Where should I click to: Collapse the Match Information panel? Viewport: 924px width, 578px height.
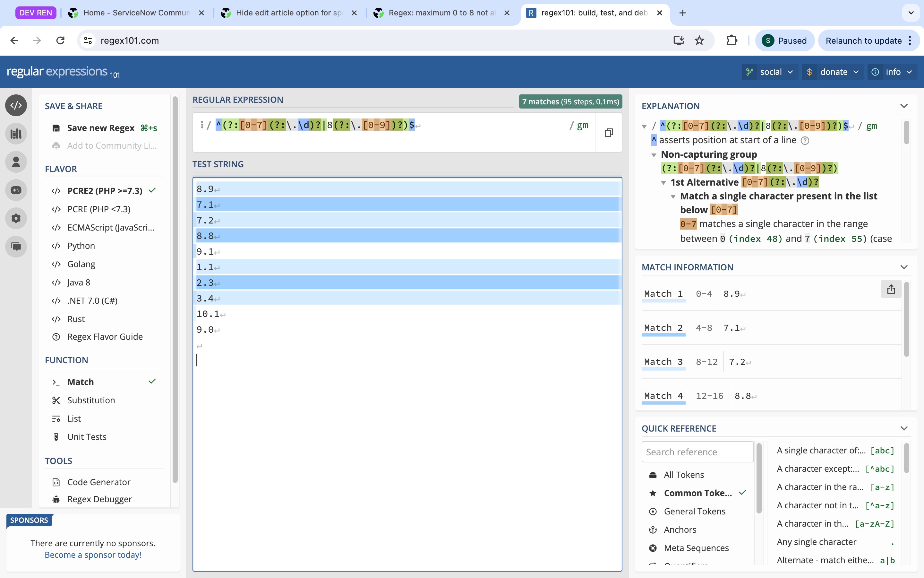pyautogui.click(x=904, y=267)
